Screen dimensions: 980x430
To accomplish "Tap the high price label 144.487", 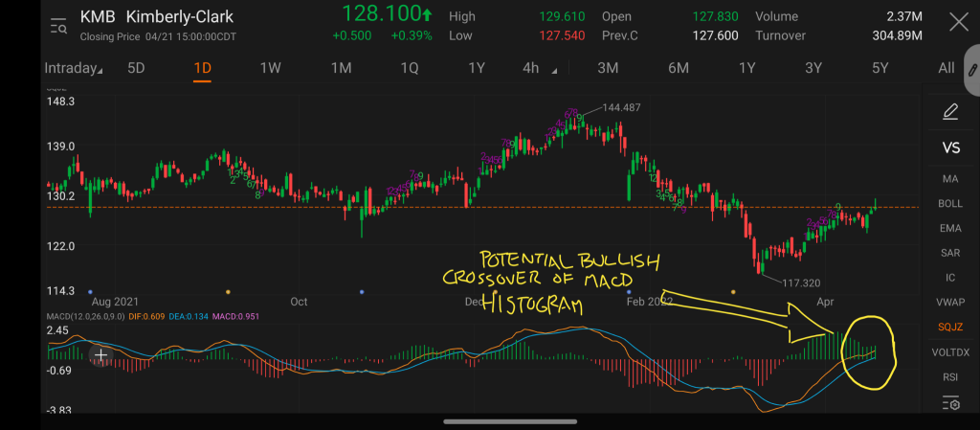I will coord(621,107).
